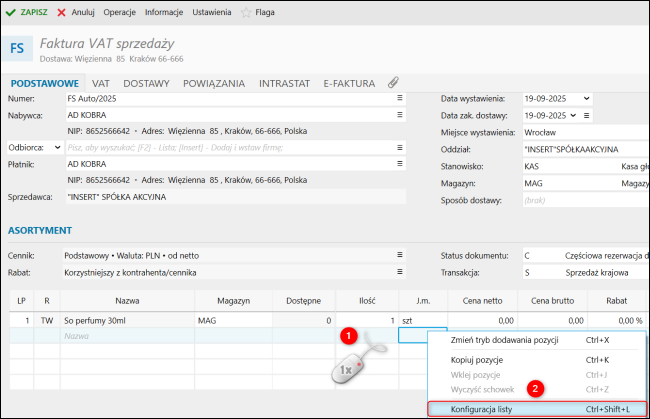Image resolution: width=650 pixels, height=419 pixels.
Task: Click the Miejsce wystawienia field Wrocław
Action: (586, 133)
